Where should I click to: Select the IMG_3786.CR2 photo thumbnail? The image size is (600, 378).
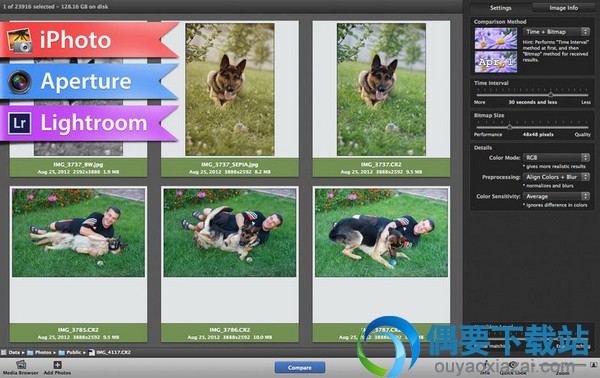coord(230,232)
